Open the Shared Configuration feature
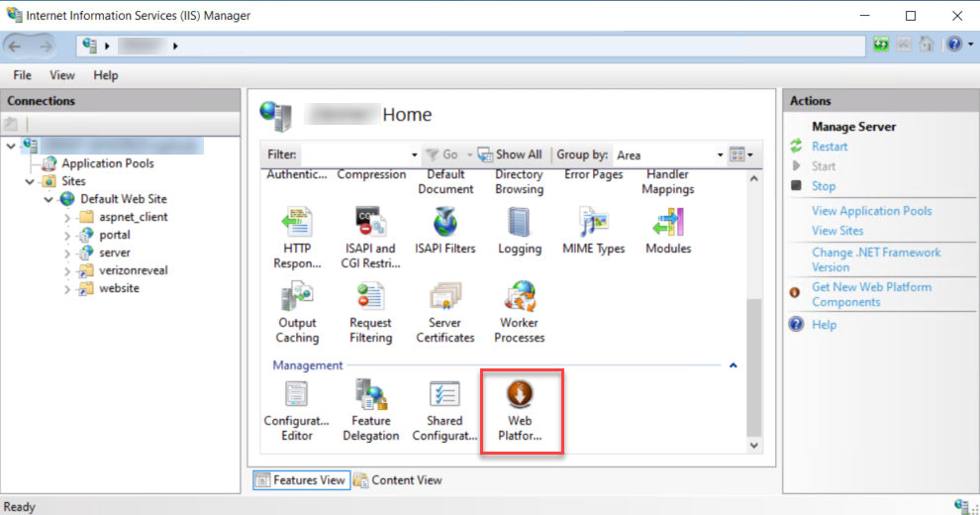The image size is (980, 515). pos(444,411)
